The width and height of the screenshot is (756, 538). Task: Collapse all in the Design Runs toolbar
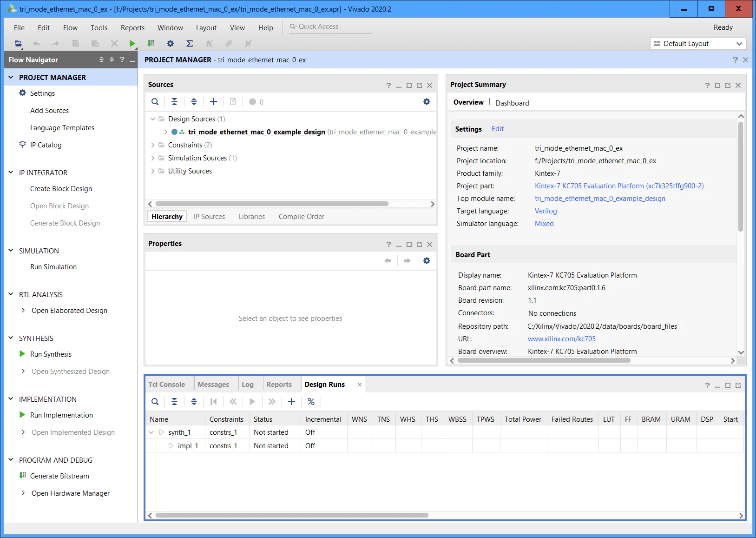pyautogui.click(x=174, y=402)
